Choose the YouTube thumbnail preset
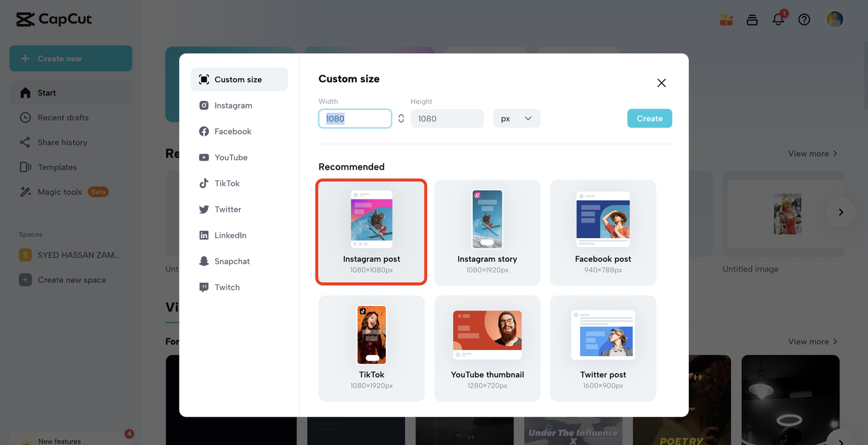This screenshot has height=445, width=868. click(x=488, y=348)
